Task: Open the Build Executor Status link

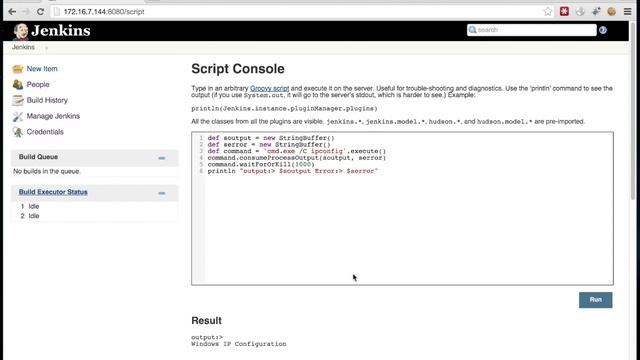Action: click(x=53, y=192)
